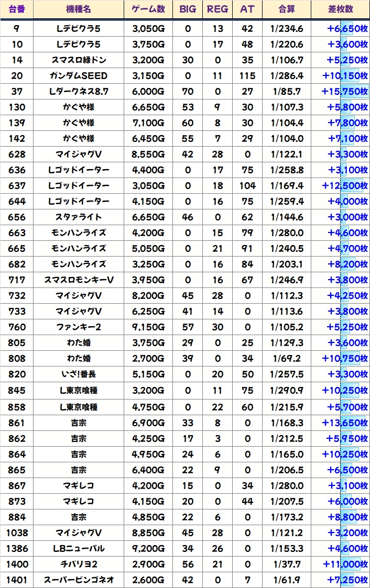Click the チバリヨ2 machine name

point(79,564)
